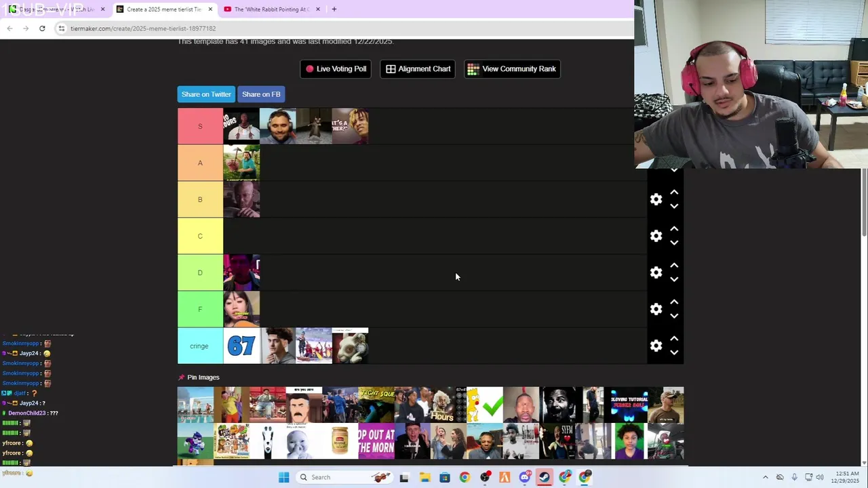The height and width of the screenshot is (488, 868).
Task: Close the 2025 meme tierlist tab
Action: pos(210,9)
